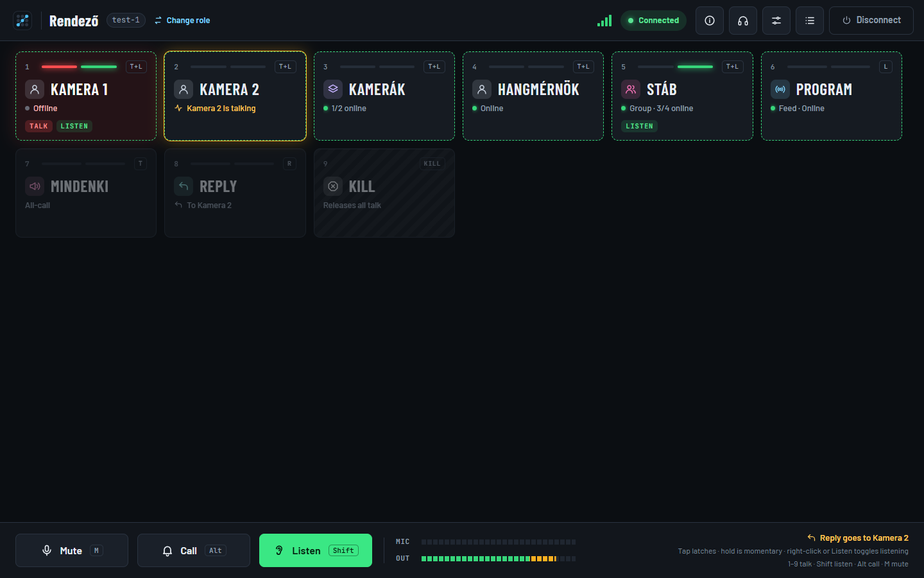This screenshot has height=578, width=924.
Task: Open the info panel icon button
Action: click(710, 21)
